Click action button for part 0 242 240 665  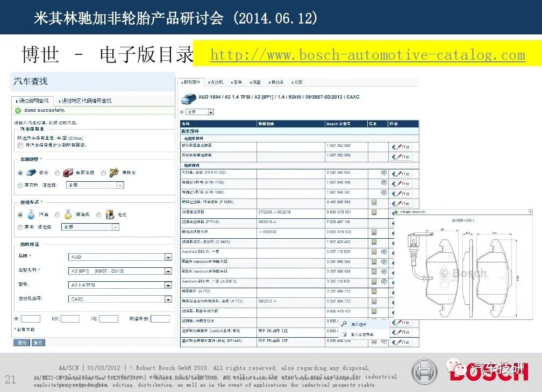click(401, 174)
